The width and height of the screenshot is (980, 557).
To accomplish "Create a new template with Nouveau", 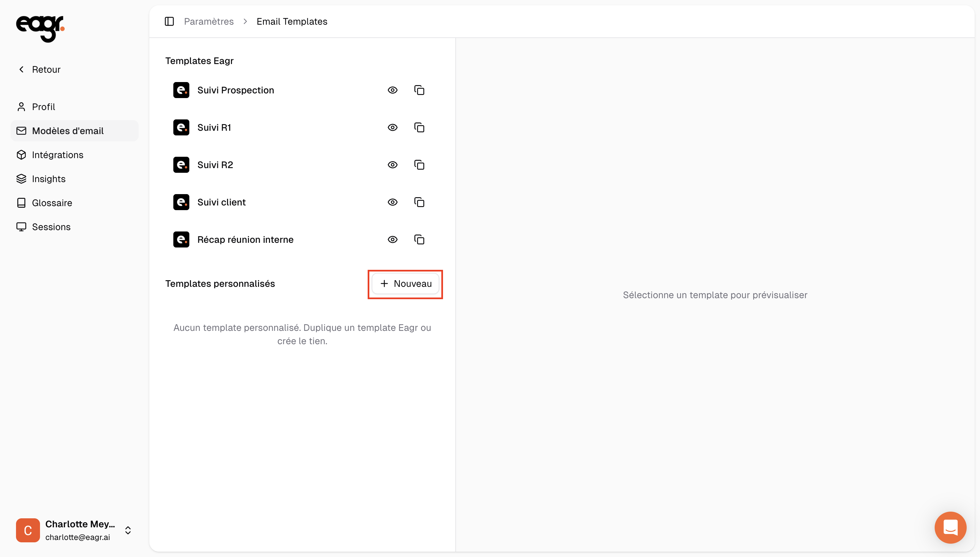I will coord(405,284).
